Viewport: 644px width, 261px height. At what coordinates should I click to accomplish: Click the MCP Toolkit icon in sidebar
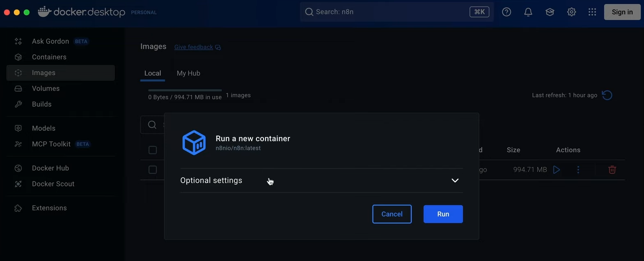point(18,144)
